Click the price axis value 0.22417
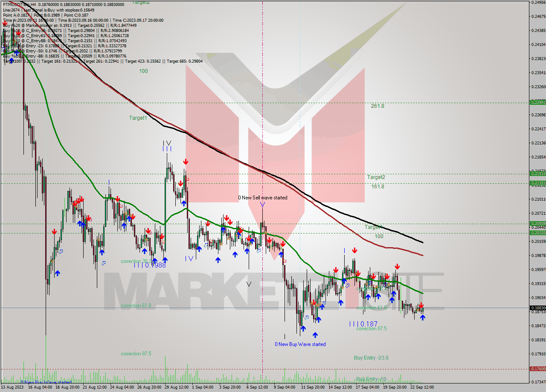 pos(538,129)
